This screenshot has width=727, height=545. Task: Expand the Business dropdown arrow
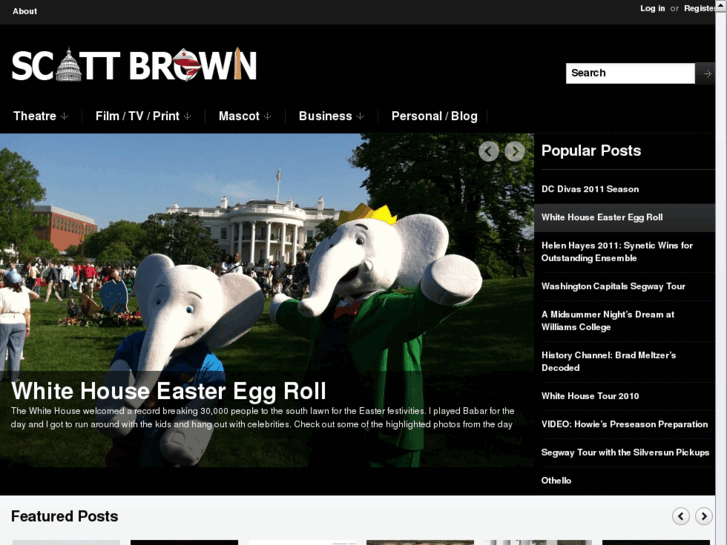coord(360,116)
